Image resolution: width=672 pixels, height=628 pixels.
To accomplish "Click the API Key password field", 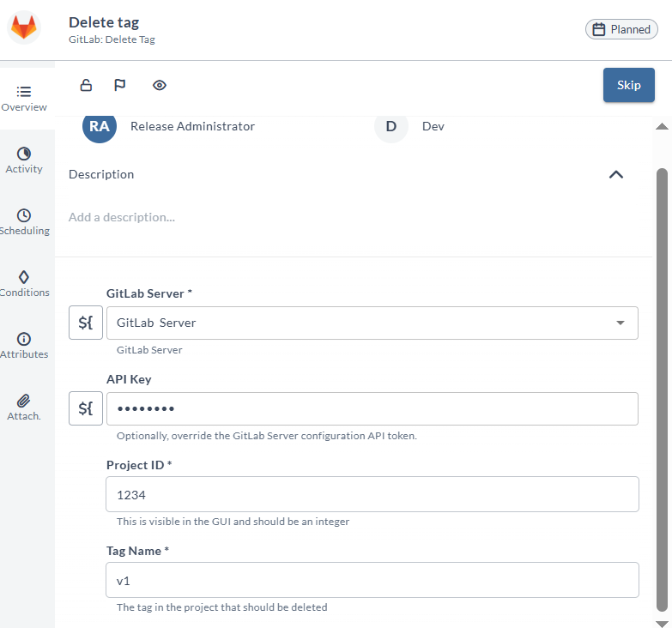I will pos(372,408).
